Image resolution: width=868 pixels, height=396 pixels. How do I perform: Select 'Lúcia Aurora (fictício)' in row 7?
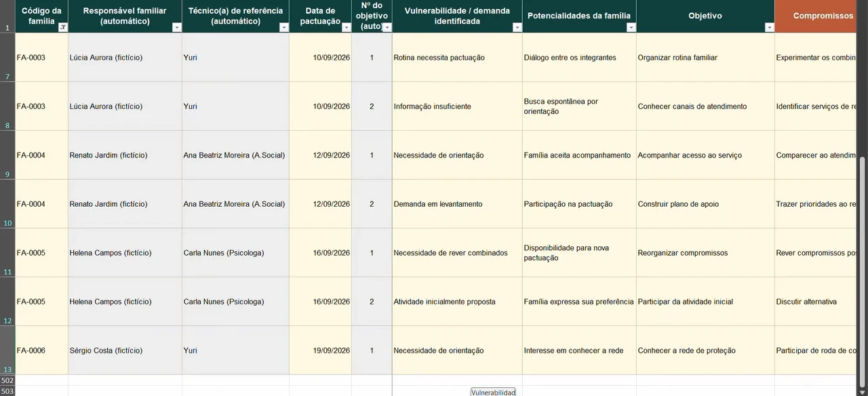(125, 58)
